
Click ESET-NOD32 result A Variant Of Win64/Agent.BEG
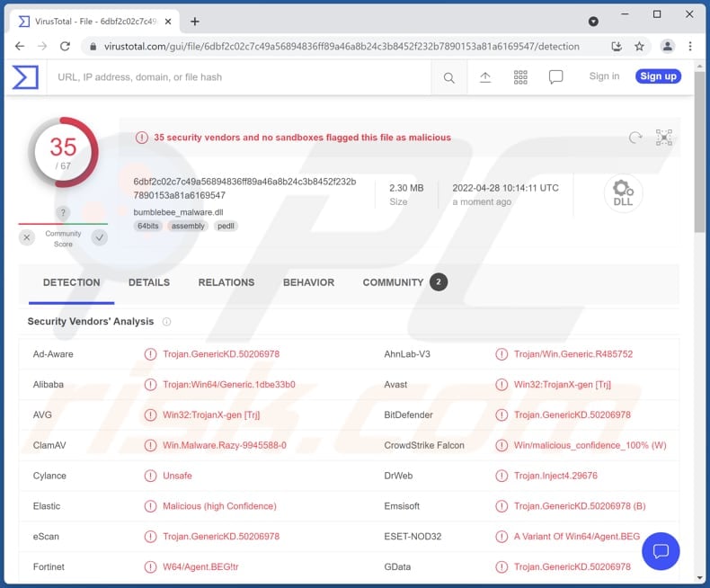coord(577,537)
